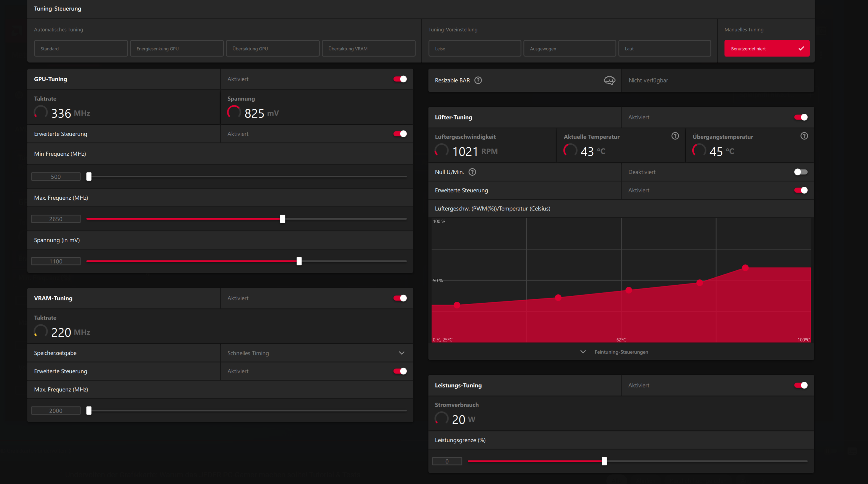This screenshot has width=868, height=484.
Task: Click help icon next to Aktuelle Temperatur
Action: tap(675, 136)
